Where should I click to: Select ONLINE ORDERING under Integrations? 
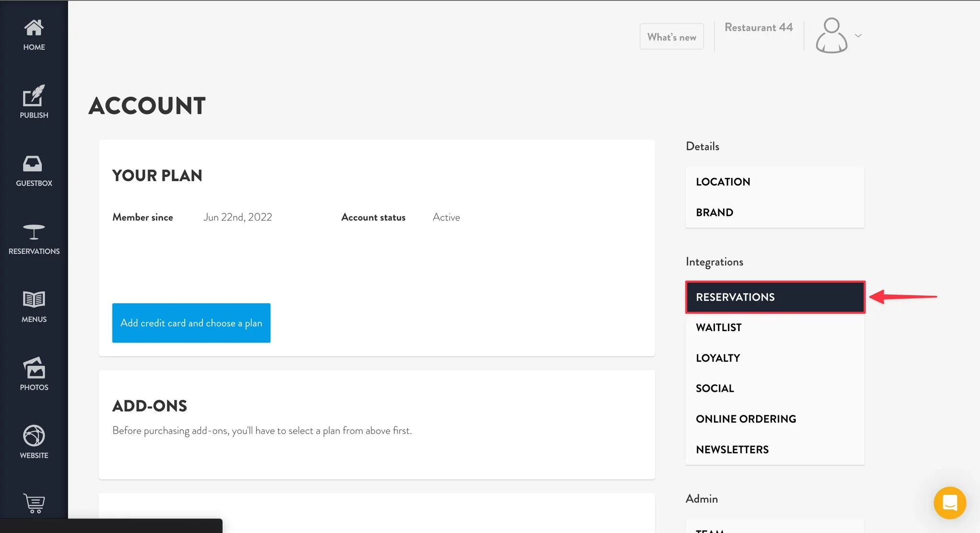point(775,419)
